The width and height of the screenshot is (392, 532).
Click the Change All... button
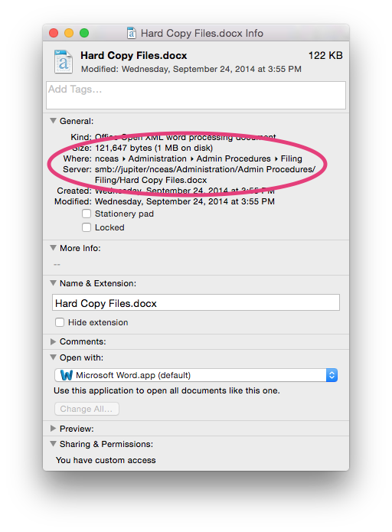click(87, 409)
